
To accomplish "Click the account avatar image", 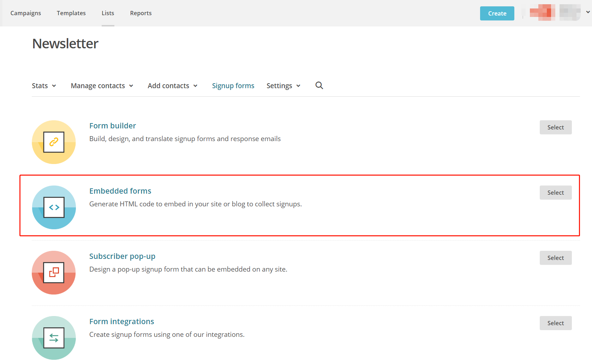I will point(542,12).
